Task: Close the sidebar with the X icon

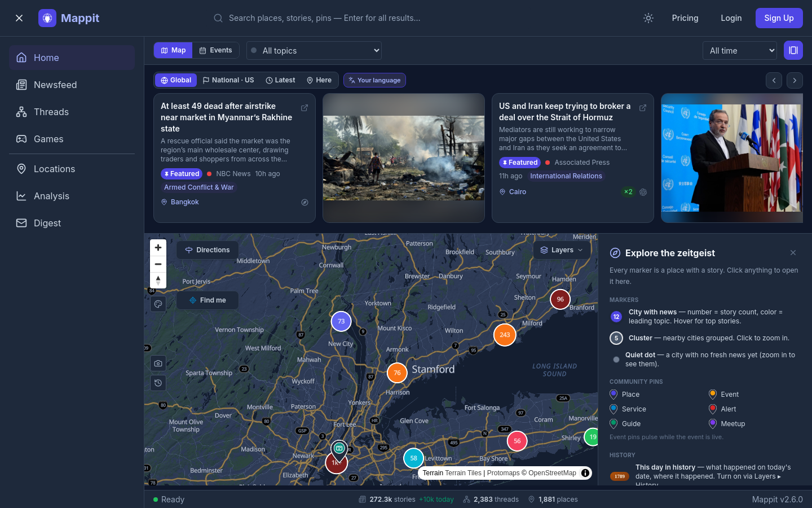Action: click(19, 18)
